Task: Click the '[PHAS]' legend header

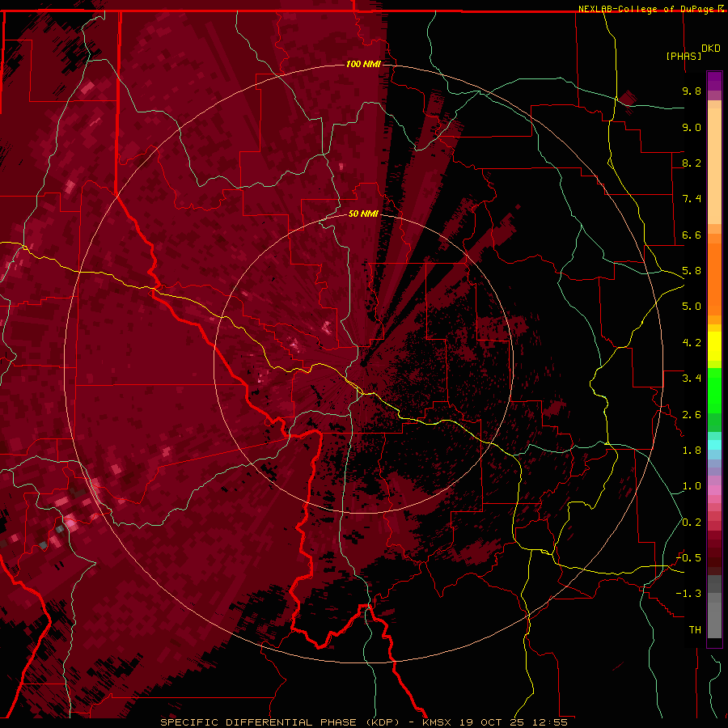Action: click(684, 56)
